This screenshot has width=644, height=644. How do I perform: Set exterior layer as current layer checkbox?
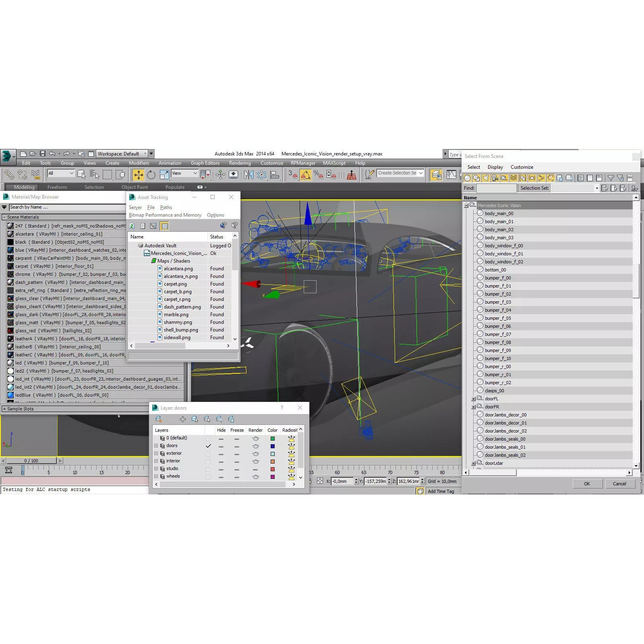pyautogui.click(x=208, y=453)
